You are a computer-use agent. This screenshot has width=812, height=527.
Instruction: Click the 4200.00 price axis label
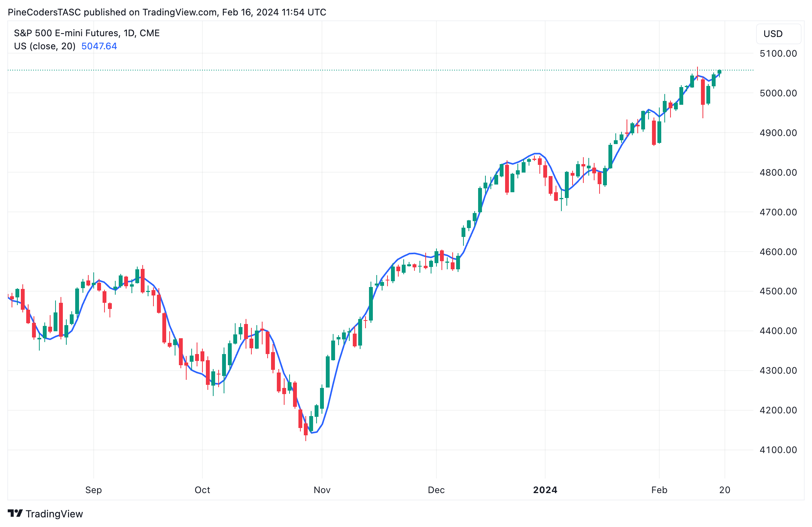(778, 410)
